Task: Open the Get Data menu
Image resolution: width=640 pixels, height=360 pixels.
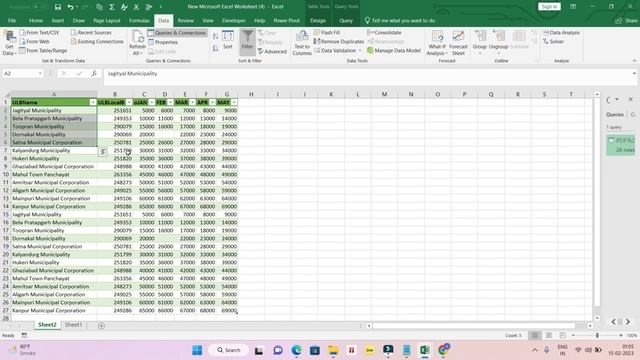Action: [x=9, y=43]
